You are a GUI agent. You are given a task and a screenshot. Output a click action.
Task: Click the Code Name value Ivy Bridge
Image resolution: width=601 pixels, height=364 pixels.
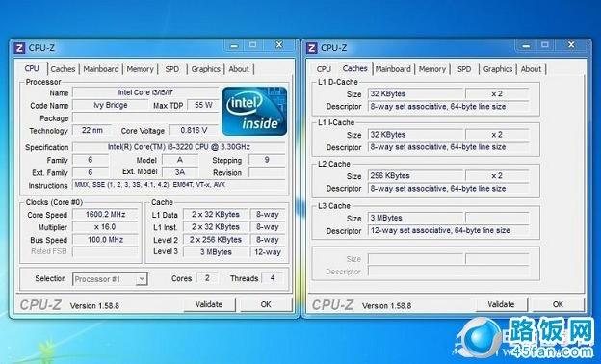[111, 105]
